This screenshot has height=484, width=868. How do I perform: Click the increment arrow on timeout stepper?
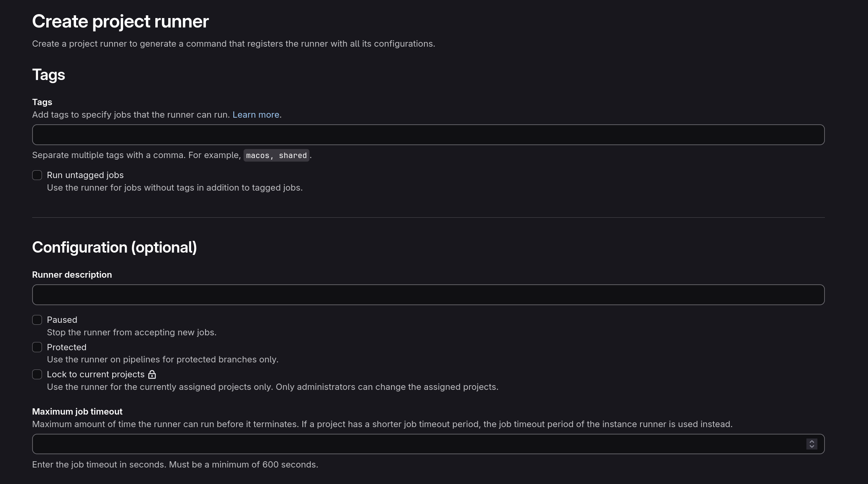point(812,442)
